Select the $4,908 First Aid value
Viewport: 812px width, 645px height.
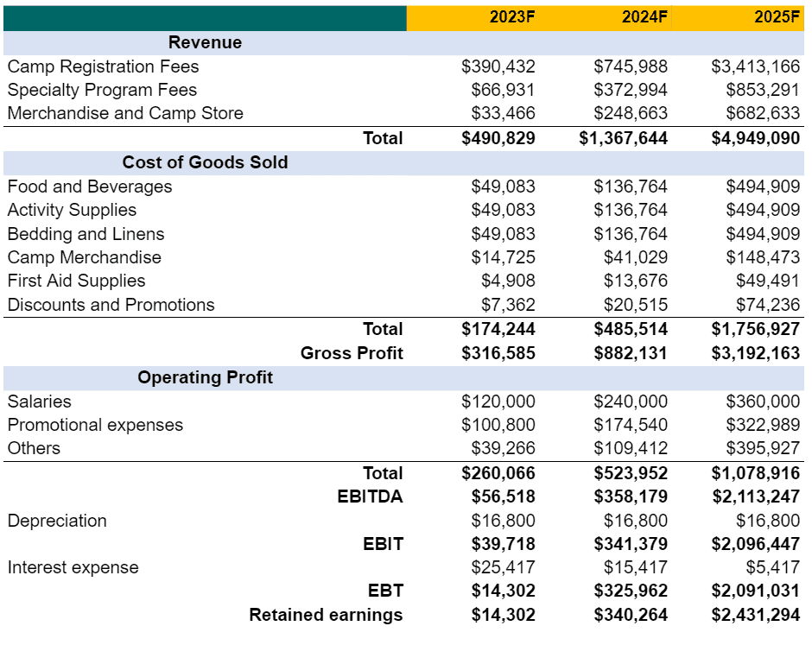click(x=508, y=281)
